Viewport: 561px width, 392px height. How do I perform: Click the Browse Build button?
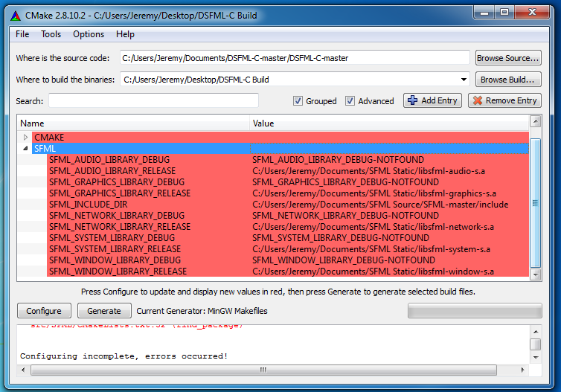point(508,80)
